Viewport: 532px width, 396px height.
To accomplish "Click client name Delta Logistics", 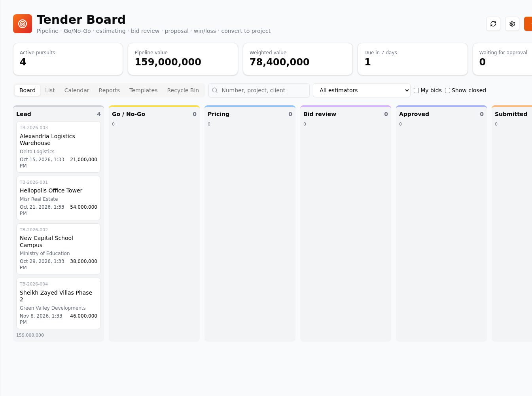I will click(x=37, y=152).
